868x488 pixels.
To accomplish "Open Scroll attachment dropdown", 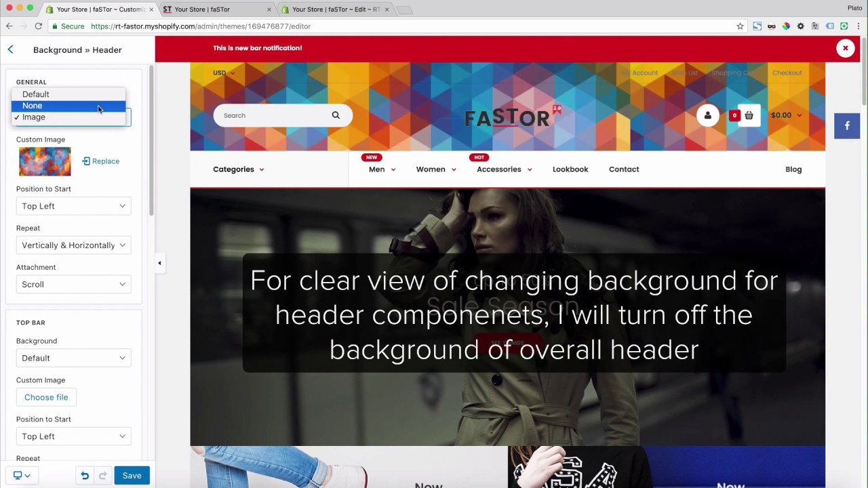I will click(x=73, y=285).
